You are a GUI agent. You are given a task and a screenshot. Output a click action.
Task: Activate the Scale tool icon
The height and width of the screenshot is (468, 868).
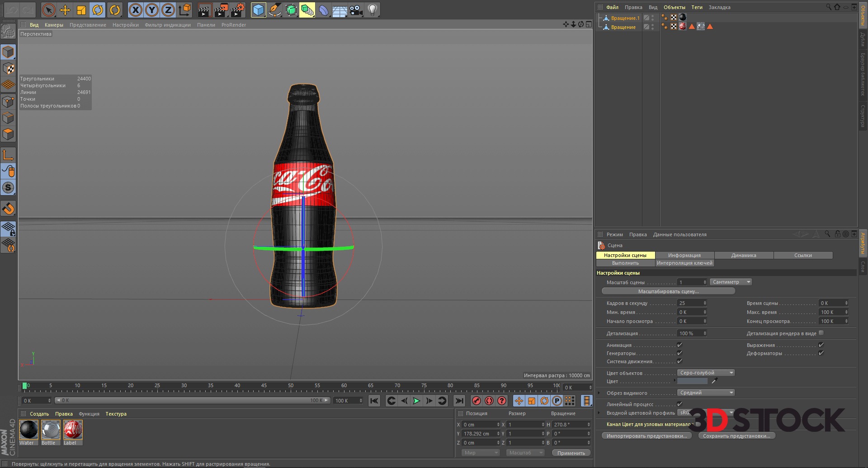click(x=81, y=10)
